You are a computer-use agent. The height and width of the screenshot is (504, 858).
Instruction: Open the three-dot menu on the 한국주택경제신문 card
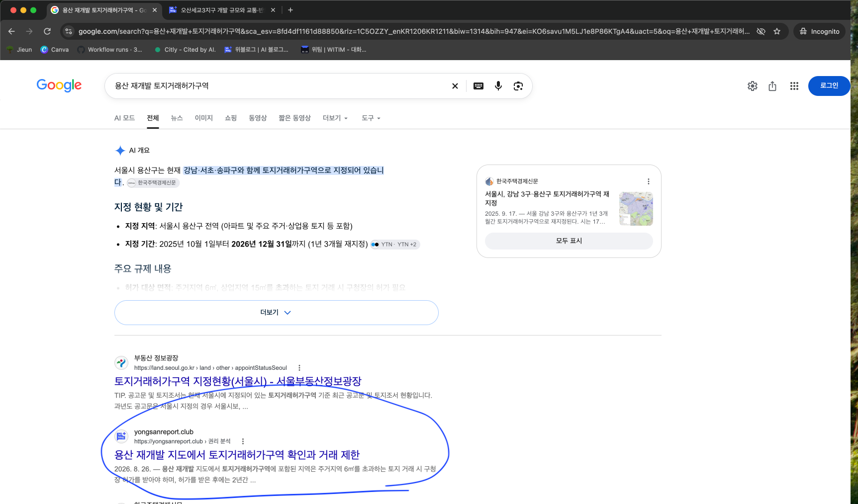coord(648,181)
